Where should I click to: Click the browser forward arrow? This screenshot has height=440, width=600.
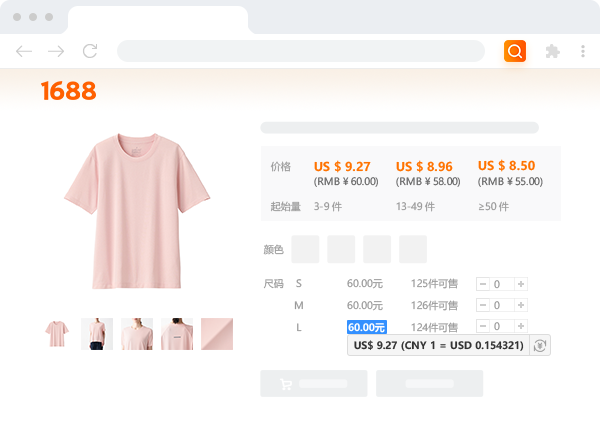tap(56, 51)
